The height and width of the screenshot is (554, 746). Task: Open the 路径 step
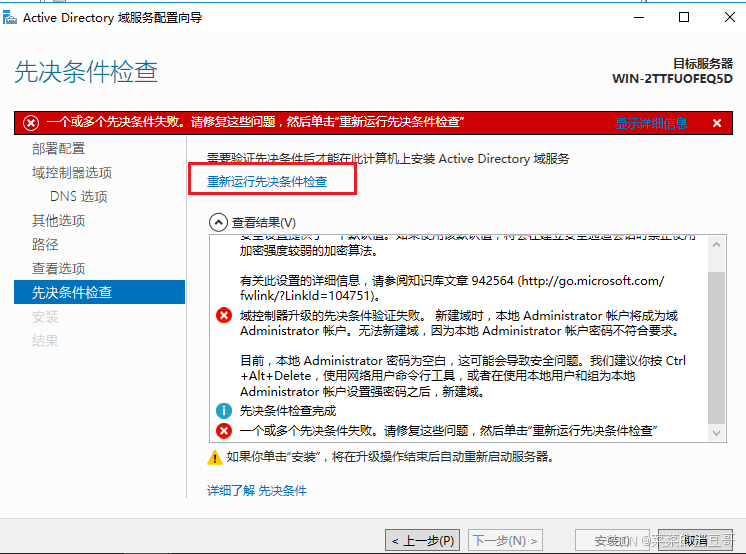coord(45,244)
